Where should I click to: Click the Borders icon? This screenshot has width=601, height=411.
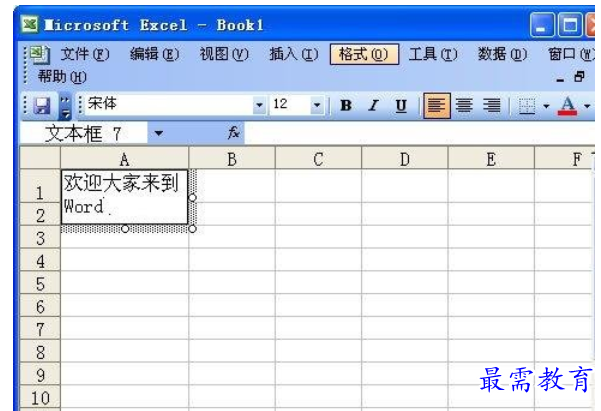(x=527, y=106)
